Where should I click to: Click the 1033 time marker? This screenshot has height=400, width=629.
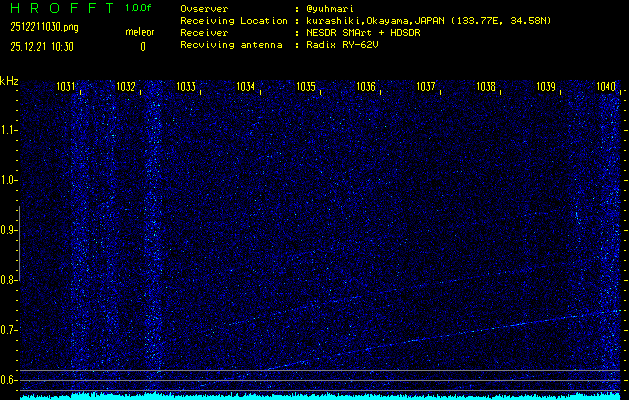coord(186,88)
